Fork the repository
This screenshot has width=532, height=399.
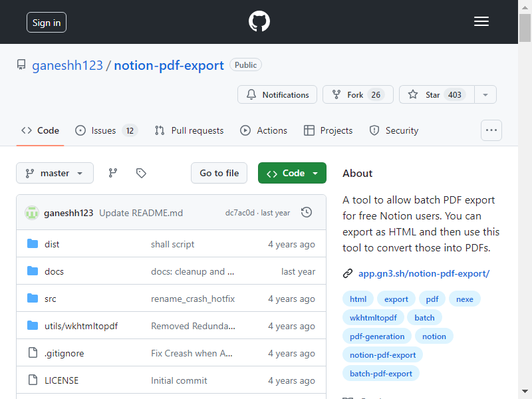(358, 94)
